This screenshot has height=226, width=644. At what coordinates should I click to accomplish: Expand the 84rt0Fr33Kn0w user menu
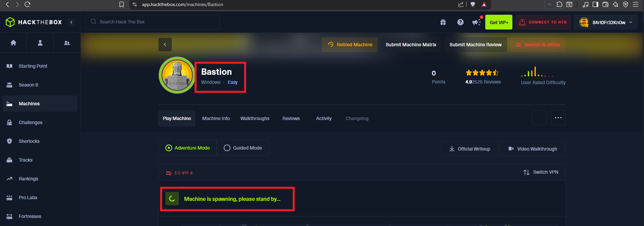pos(605,22)
